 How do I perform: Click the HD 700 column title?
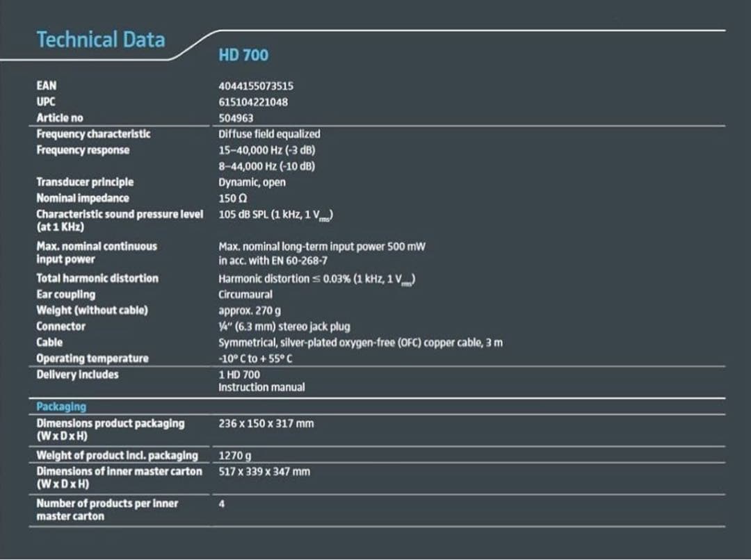point(243,56)
